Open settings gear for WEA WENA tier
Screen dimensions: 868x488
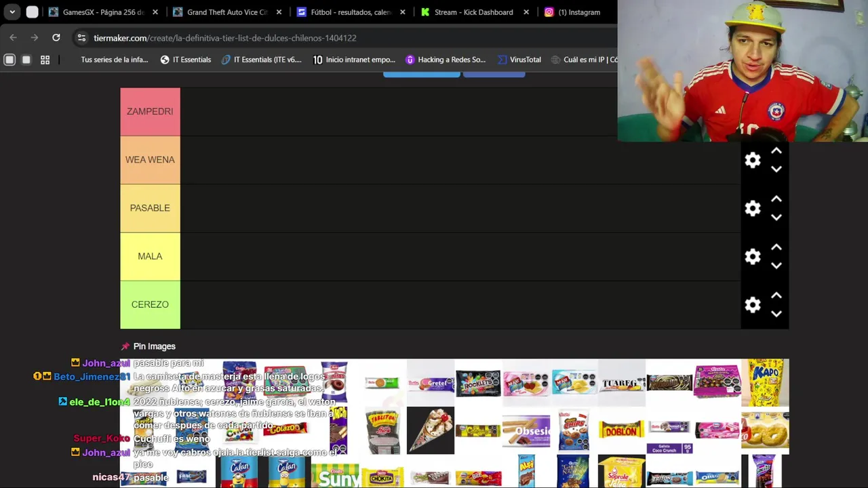pyautogui.click(x=753, y=160)
